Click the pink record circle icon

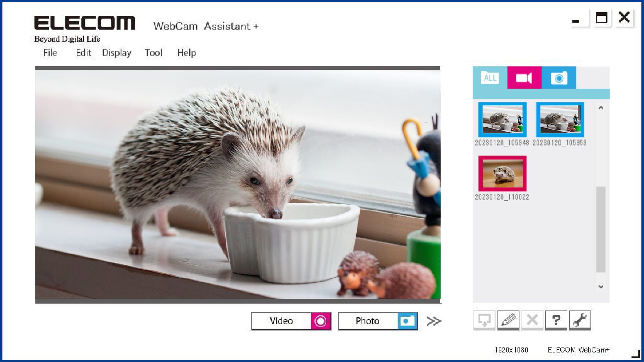[320, 321]
